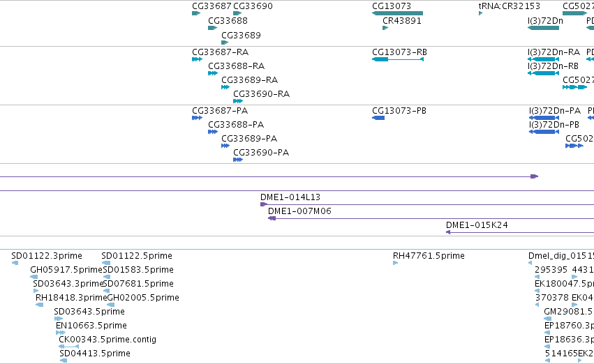Select protein CG33687-PA

click(x=197, y=118)
